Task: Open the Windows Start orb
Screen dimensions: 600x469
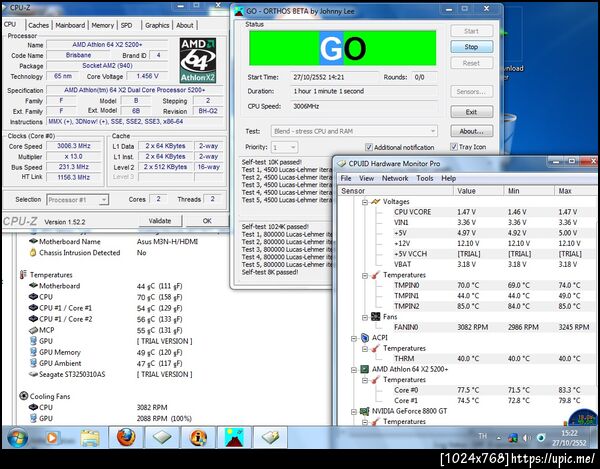Action: [x=18, y=438]
